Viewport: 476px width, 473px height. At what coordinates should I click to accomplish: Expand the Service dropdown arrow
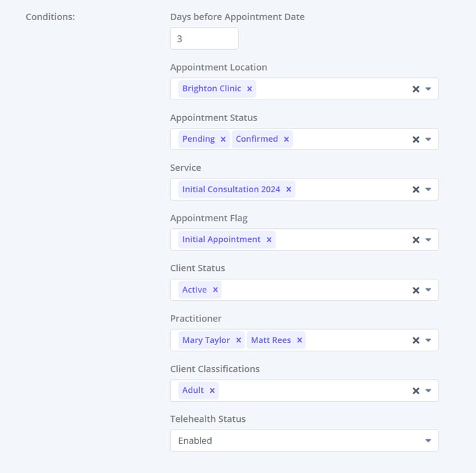click(x=428, y=189)
